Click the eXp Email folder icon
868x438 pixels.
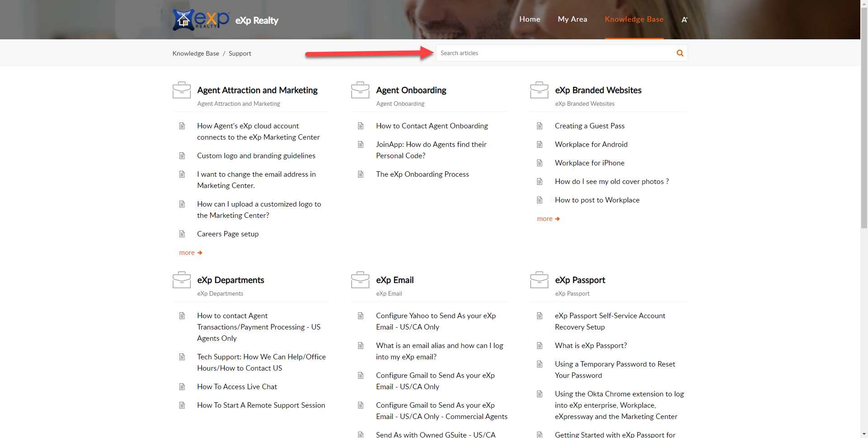pyautogui.click(x=360, y=280)
